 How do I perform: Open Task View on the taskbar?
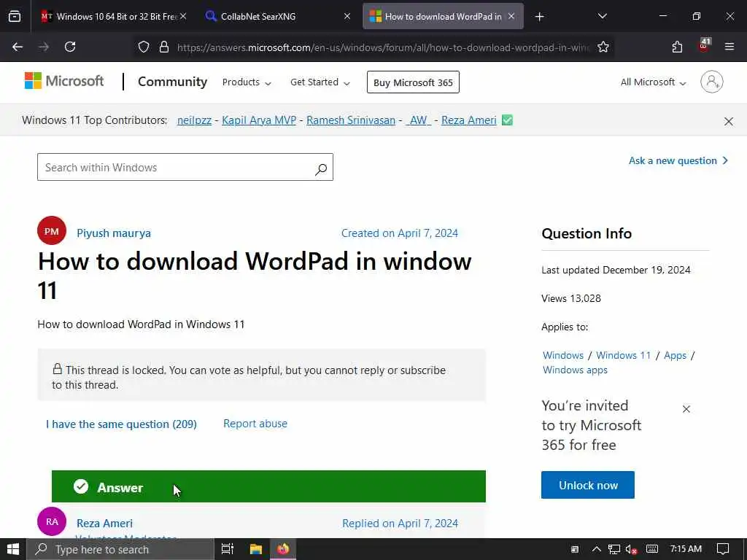click(x=228, y=549)
